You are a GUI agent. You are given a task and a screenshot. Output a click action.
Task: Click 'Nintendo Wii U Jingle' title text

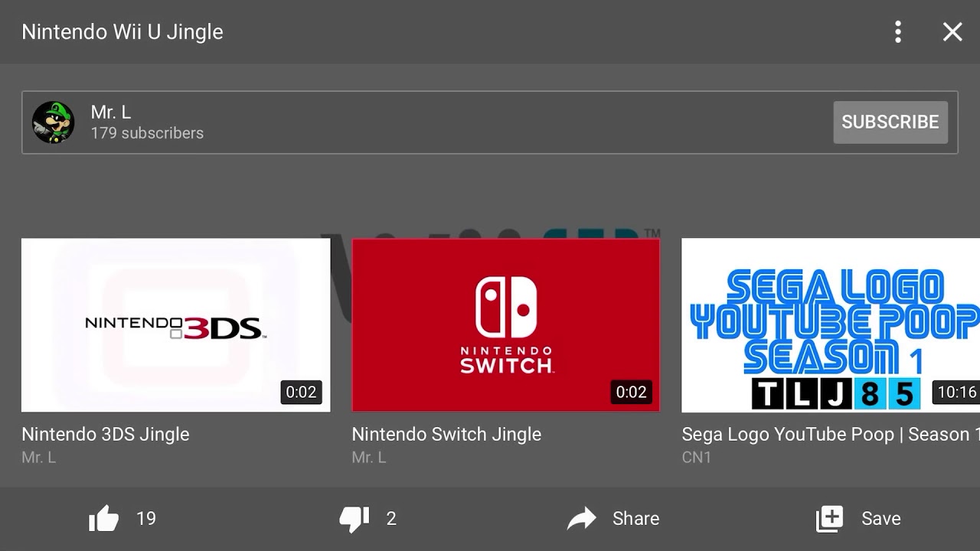coord(122,32)
